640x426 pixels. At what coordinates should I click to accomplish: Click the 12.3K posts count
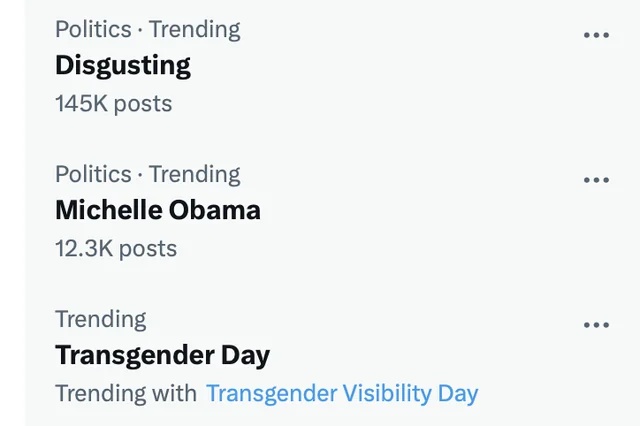(x=116, y=248)
